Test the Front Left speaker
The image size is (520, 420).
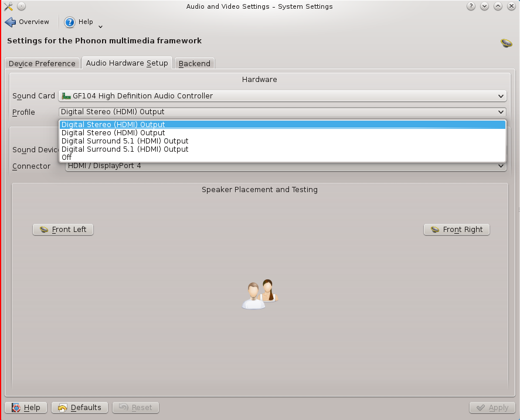pyautogui.click(x=63, y=230)
